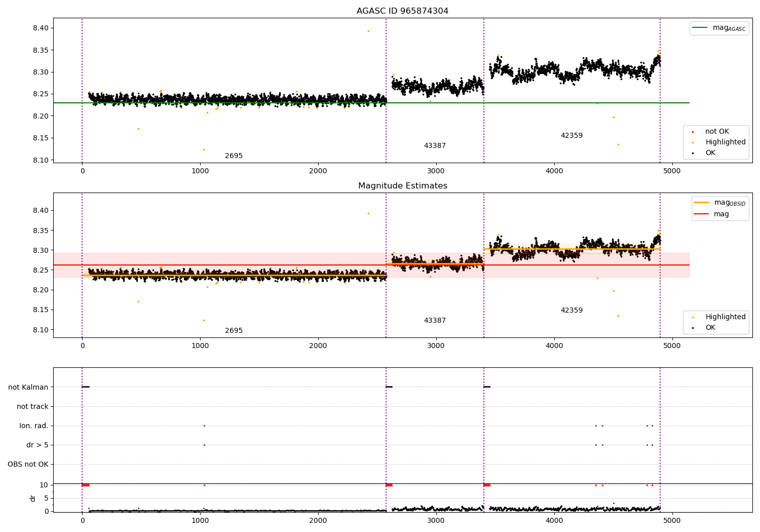Click x-tick 5000 below the bottom panel
The height and width of the screenshot is (532, 760).
coord(672,520)
